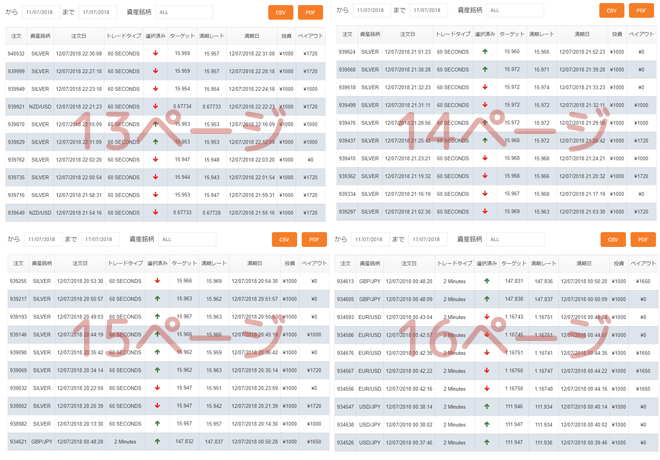Click まで date 17/07/2018 above order 940032 table

coord(98,12)
